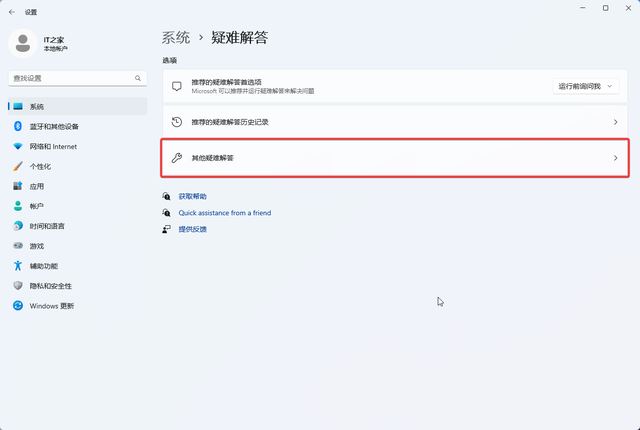640x430 pixels.
Task: Switch to 帐户 settings
Action: (x=78, y=206)
